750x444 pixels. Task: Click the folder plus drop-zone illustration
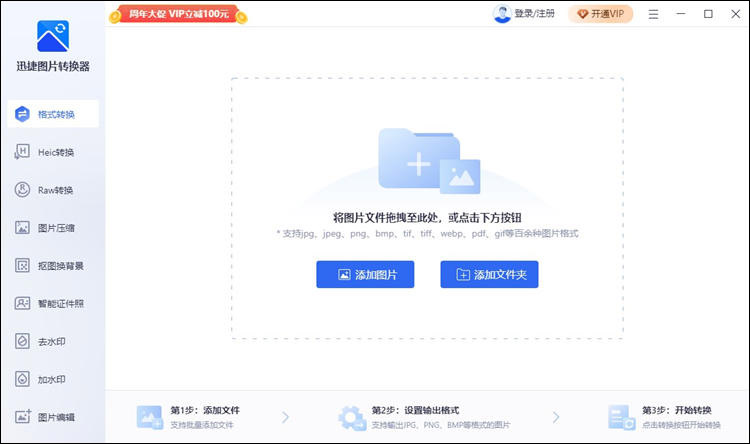(x=429, y=161)
